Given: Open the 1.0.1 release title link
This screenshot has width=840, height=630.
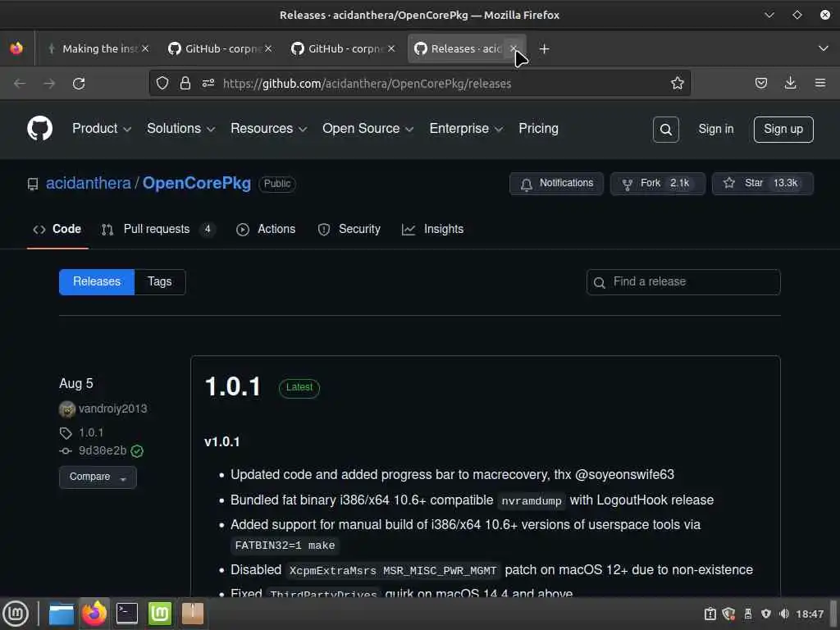Looking at the screenshot, I should (x=232, y=387).
